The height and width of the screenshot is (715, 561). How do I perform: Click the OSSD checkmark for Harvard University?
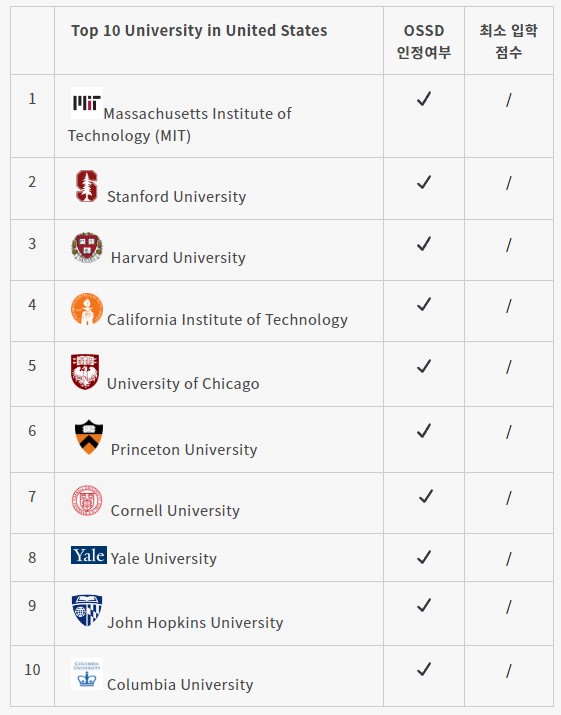424,244
